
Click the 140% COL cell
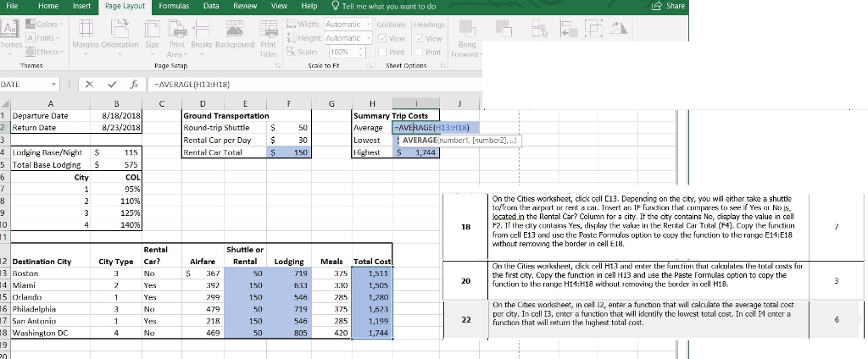[116, 224]
